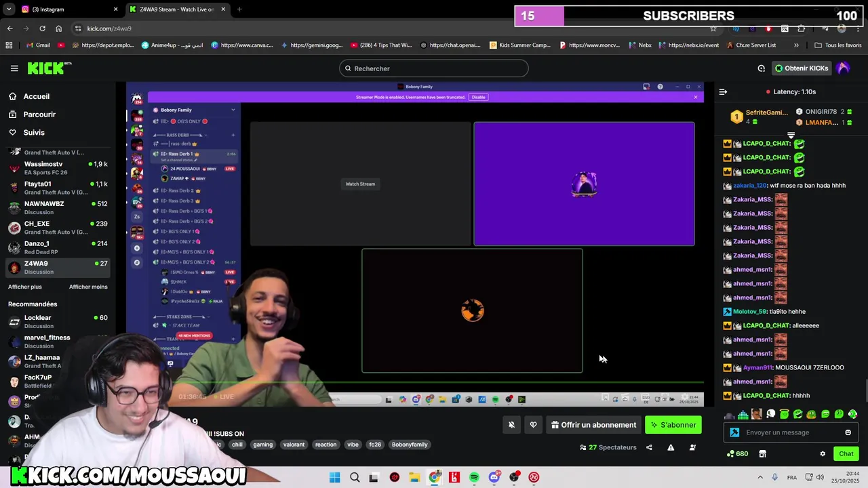Select the gaming stream tag
Screen dimensions: 868x488
point(262,445)
